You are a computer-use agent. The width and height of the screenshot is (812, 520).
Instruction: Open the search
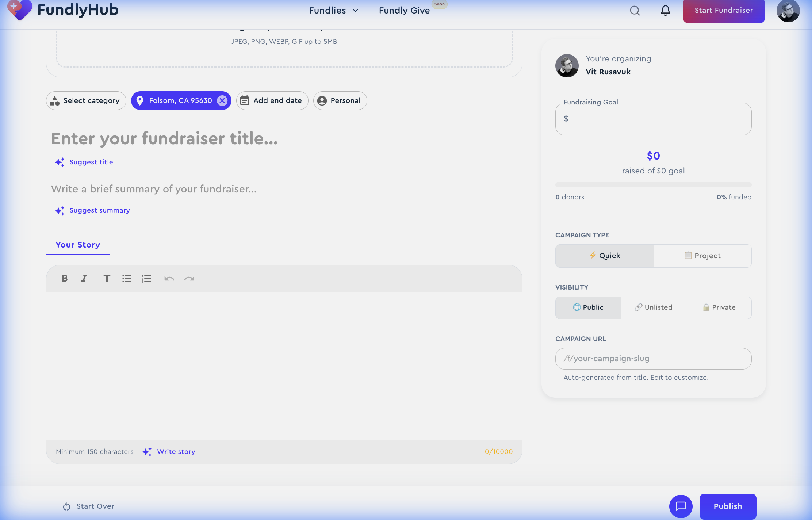point(635,11)
